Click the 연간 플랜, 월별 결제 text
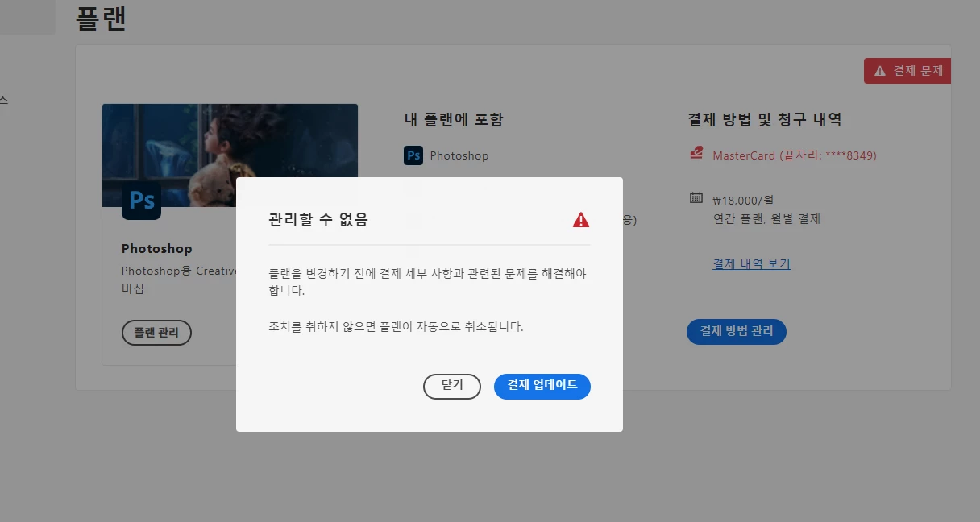980x522 pixels. 766,218
